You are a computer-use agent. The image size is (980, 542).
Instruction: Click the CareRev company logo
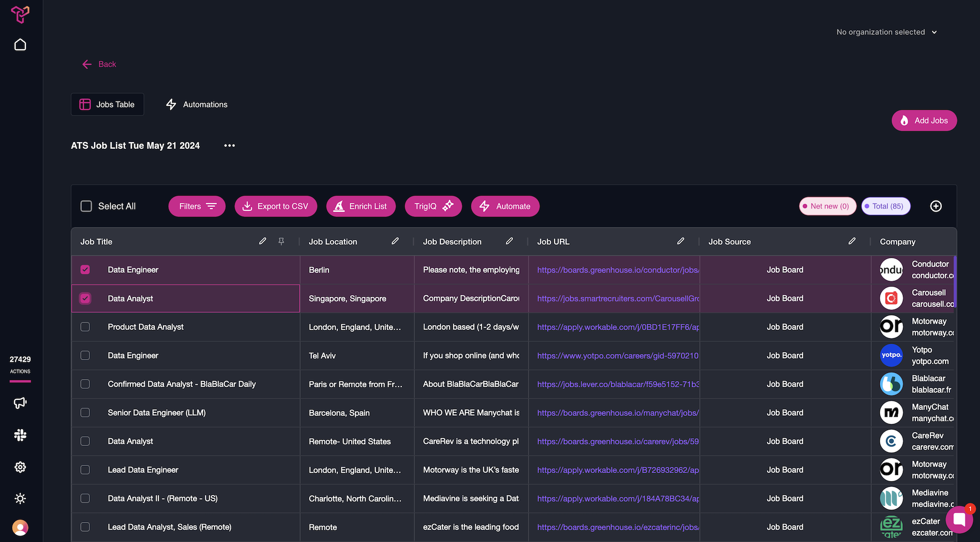(891, 441)
